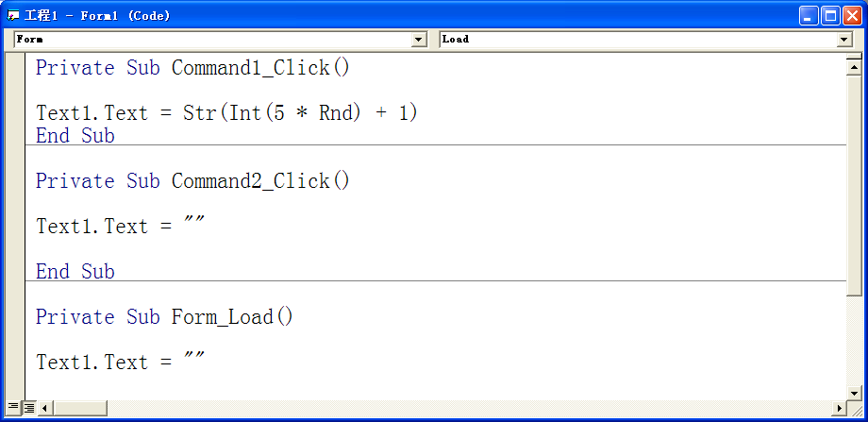The image size is (868, 422).
Task: Click the vertical scrollbar thumb
Action: pyautogui.click(x=854, y=186)
